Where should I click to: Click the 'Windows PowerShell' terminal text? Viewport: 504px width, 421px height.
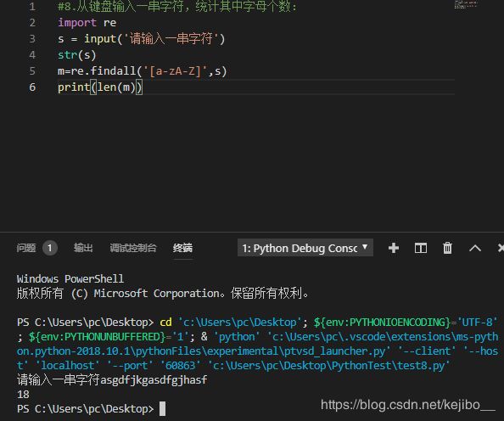tap(70, 278)
